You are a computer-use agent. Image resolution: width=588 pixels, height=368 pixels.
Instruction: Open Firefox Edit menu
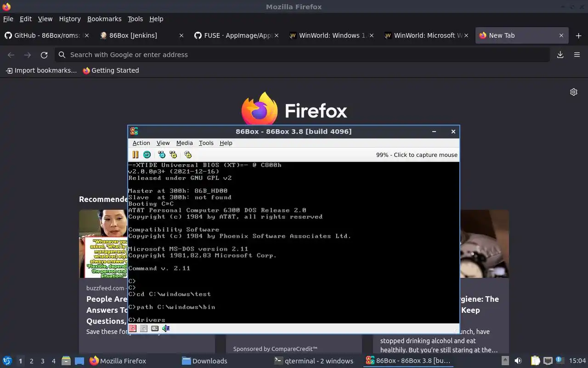[x=26, y=19]
